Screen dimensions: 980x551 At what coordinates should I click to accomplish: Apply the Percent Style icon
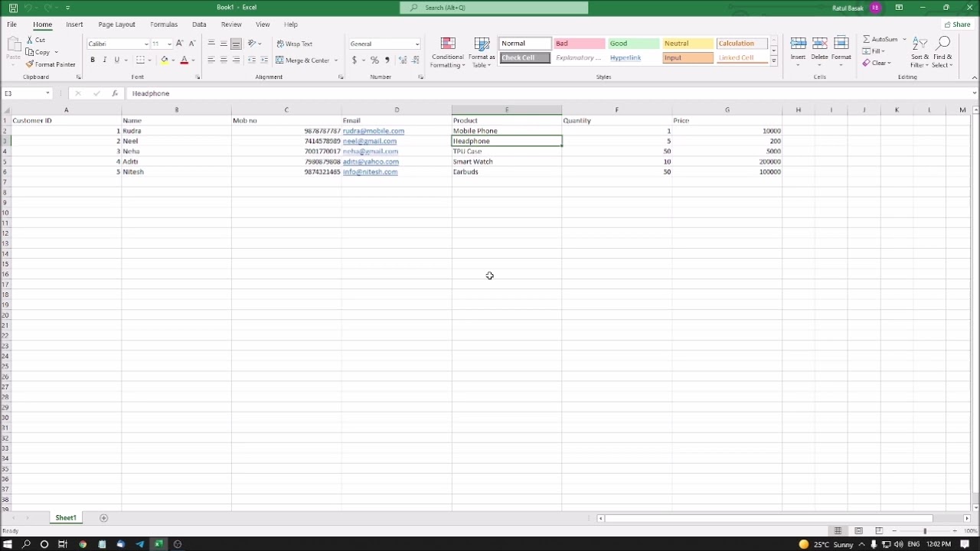[374, 60]
